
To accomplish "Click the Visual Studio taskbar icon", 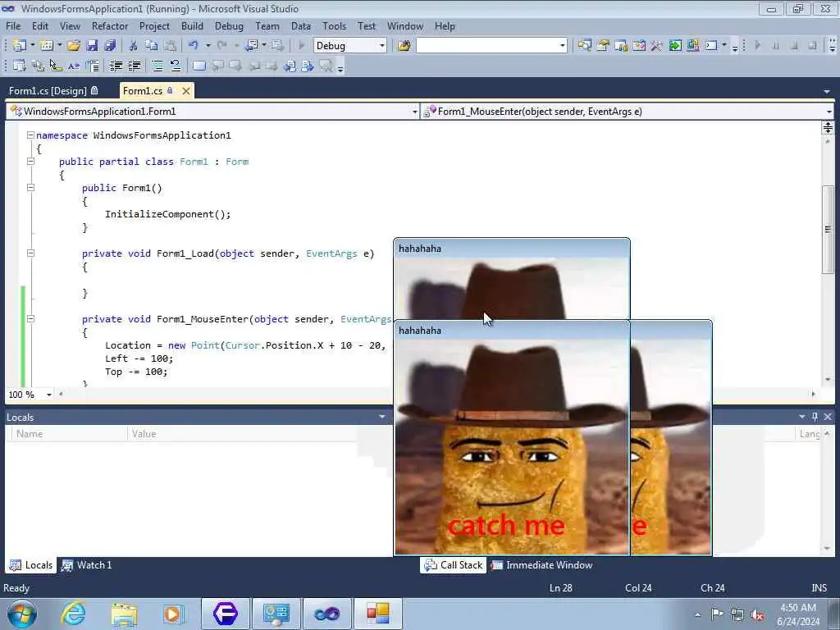I will pos(327,614).
